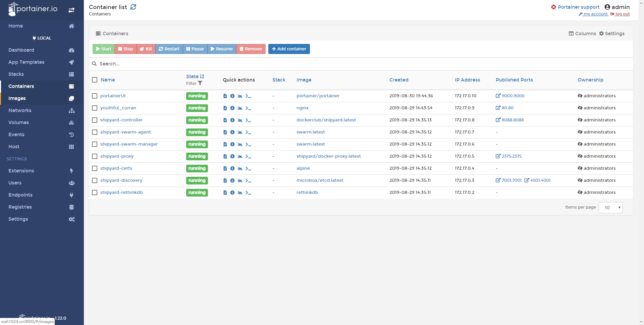The width and height of the screenshot is (644, 325).
Task: Inspect info icon for youthful_curran
Action: (x=232, y=108)
